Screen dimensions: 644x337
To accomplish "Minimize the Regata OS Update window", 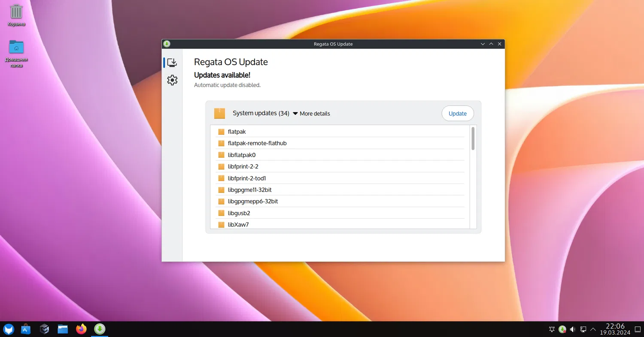I will [483, 44].
